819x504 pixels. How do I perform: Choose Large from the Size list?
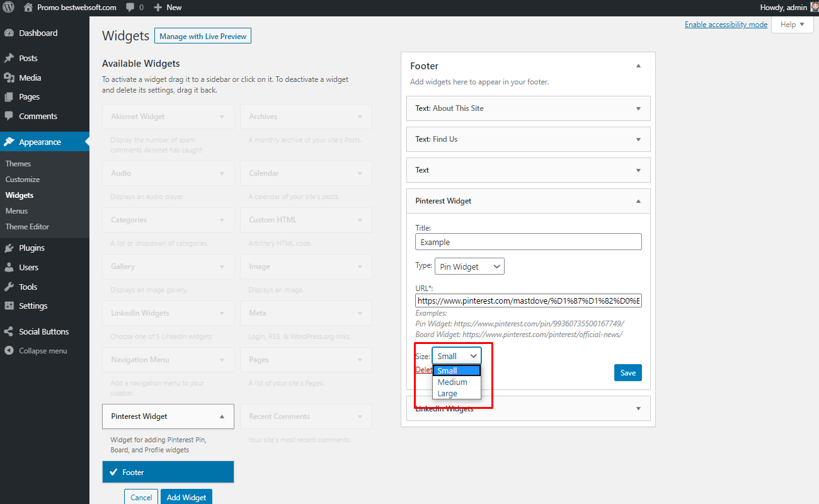(x=457, y=393)
